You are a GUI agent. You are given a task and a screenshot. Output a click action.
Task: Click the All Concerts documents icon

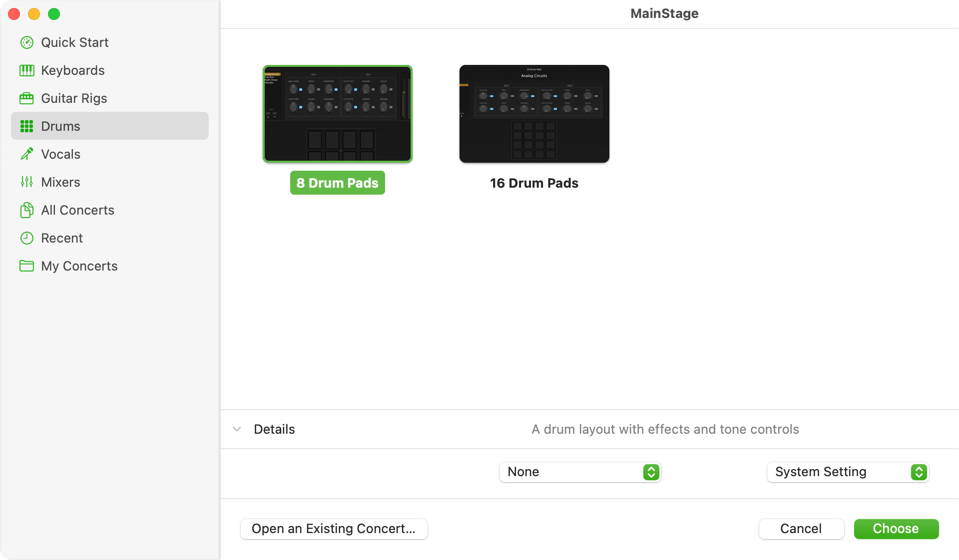tap(27, 210)
